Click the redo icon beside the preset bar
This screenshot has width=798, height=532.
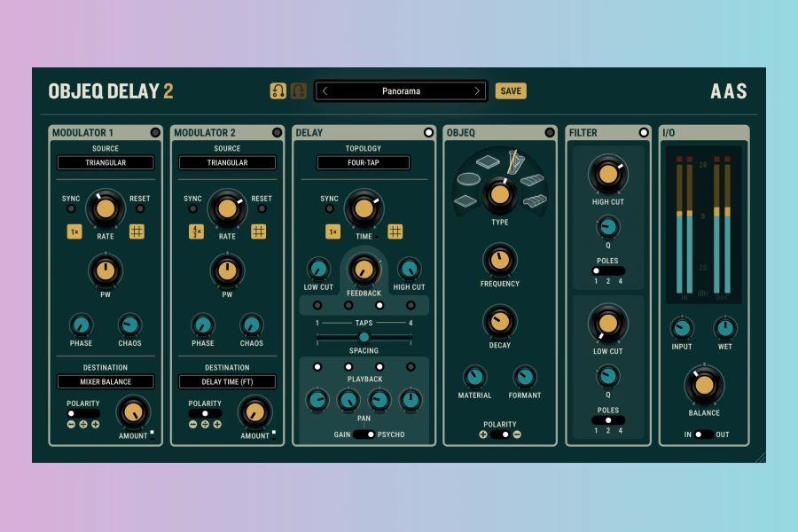coord(299,90)
